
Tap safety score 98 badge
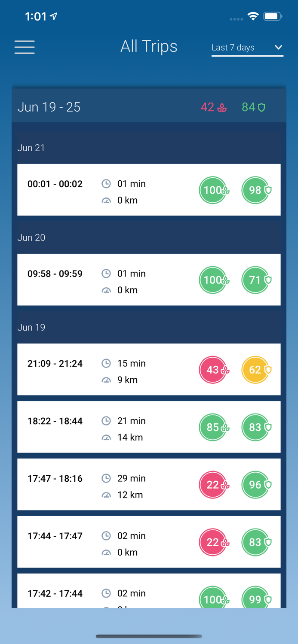(256, 190)
